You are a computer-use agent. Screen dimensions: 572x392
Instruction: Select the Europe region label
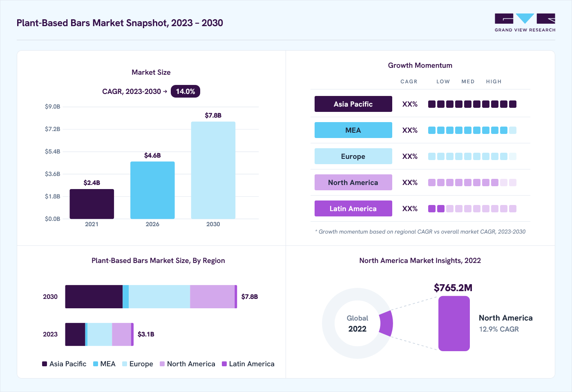(353, 156)
